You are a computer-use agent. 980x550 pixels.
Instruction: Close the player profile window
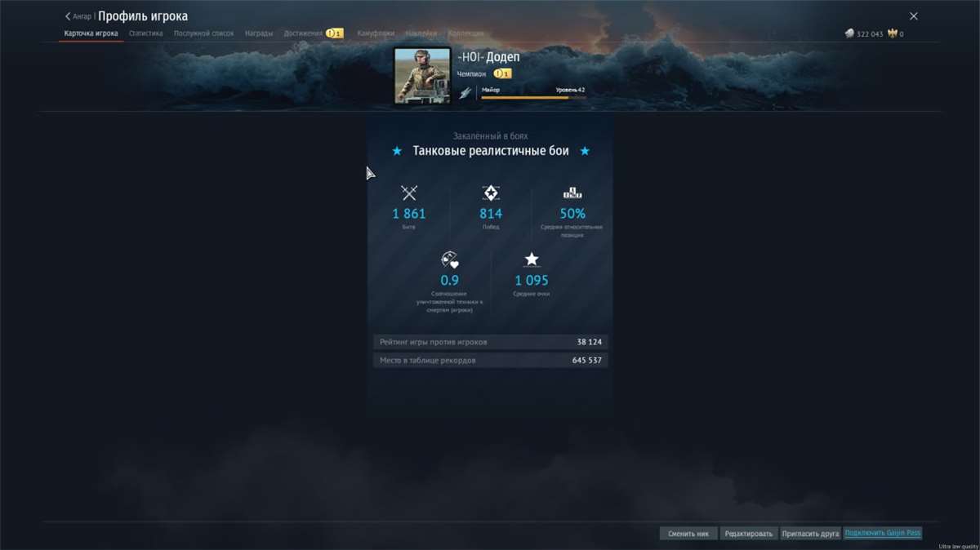tap(914, 16)
